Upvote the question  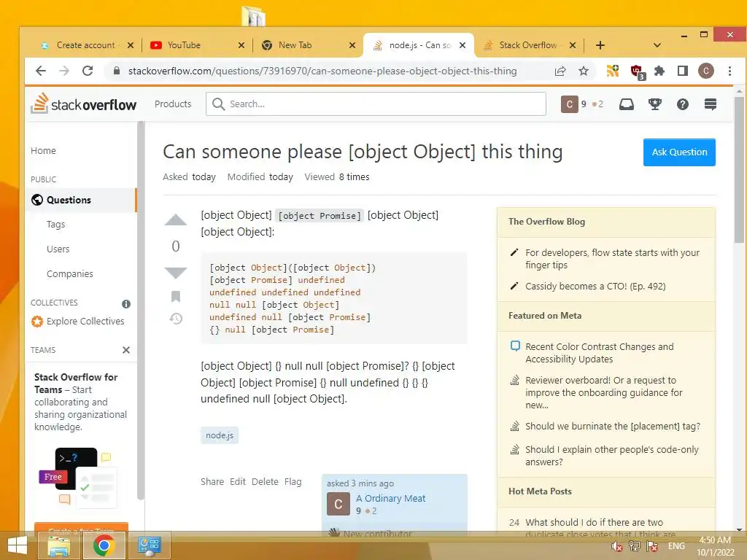(x=176, y=220)
